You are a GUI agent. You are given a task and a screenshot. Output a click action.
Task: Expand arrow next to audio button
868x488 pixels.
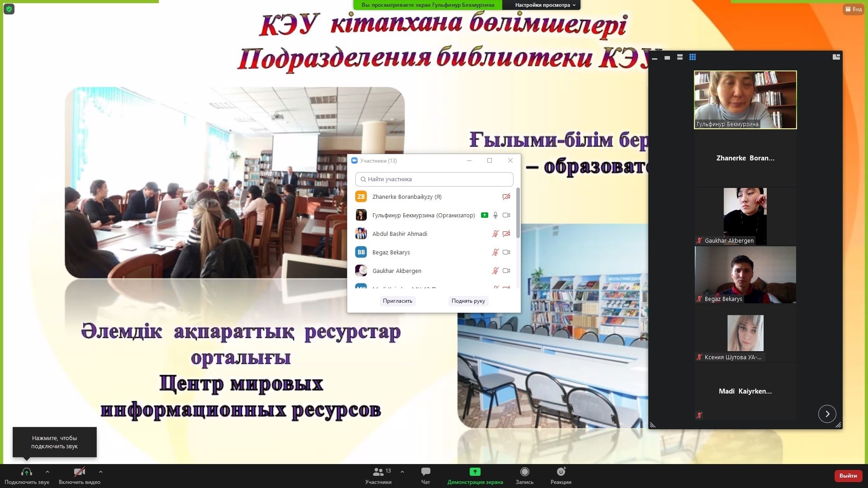47,472
